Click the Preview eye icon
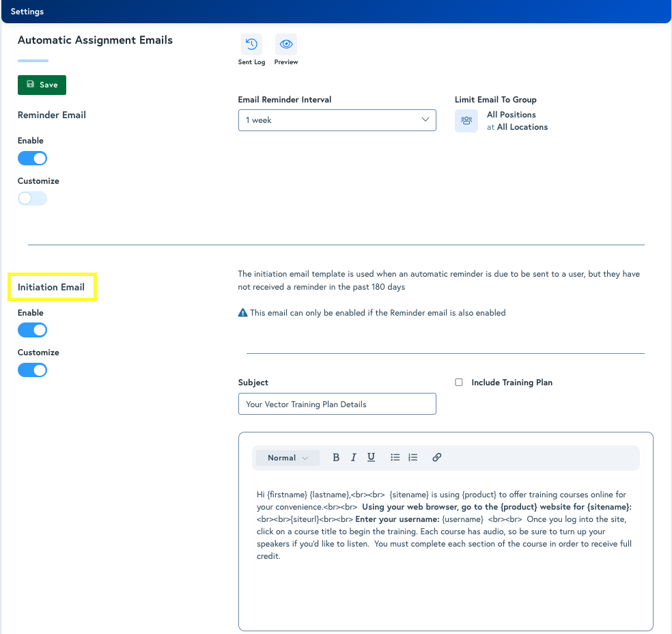The image size is (672, 634). (285, 45)
